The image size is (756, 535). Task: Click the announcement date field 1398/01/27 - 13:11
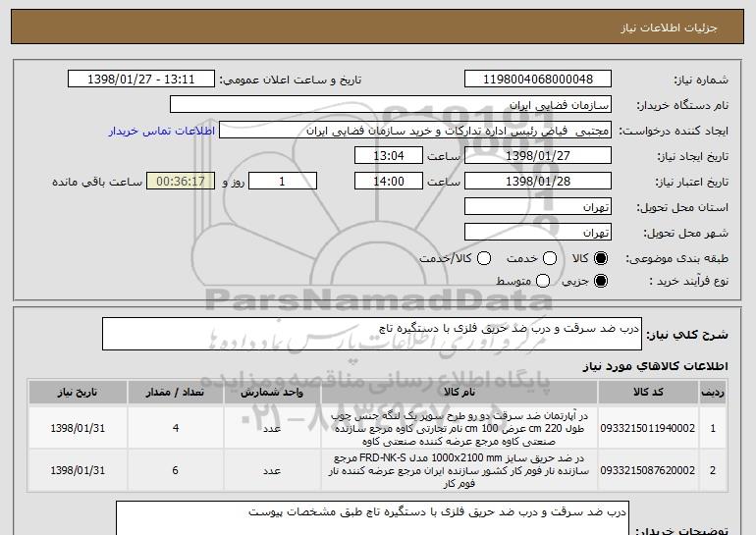point(141,80)
